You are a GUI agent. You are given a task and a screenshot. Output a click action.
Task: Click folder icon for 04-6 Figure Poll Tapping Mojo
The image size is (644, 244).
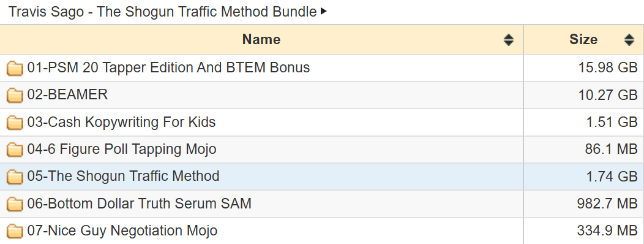15,150
